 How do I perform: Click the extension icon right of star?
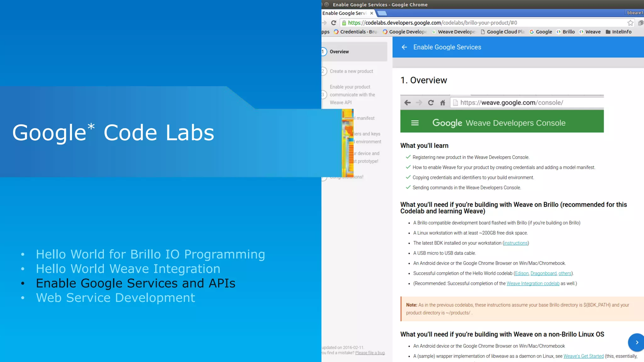(640, 23)
